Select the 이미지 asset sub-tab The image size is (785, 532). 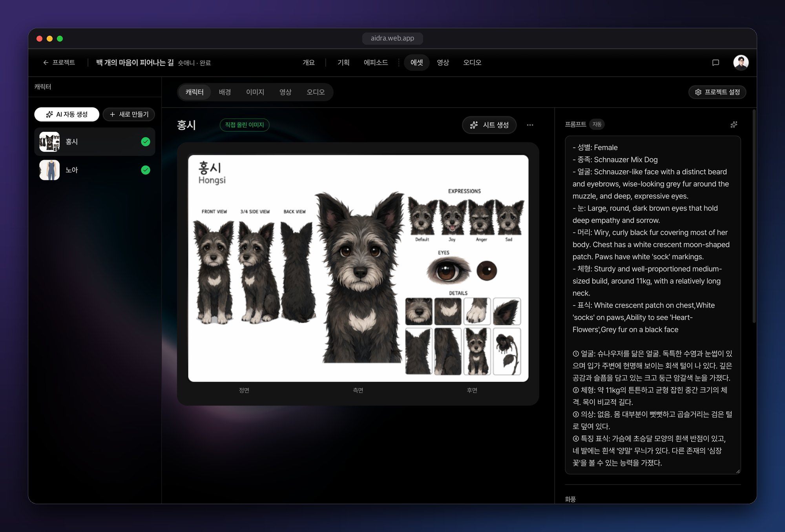[x=255, y=92]
